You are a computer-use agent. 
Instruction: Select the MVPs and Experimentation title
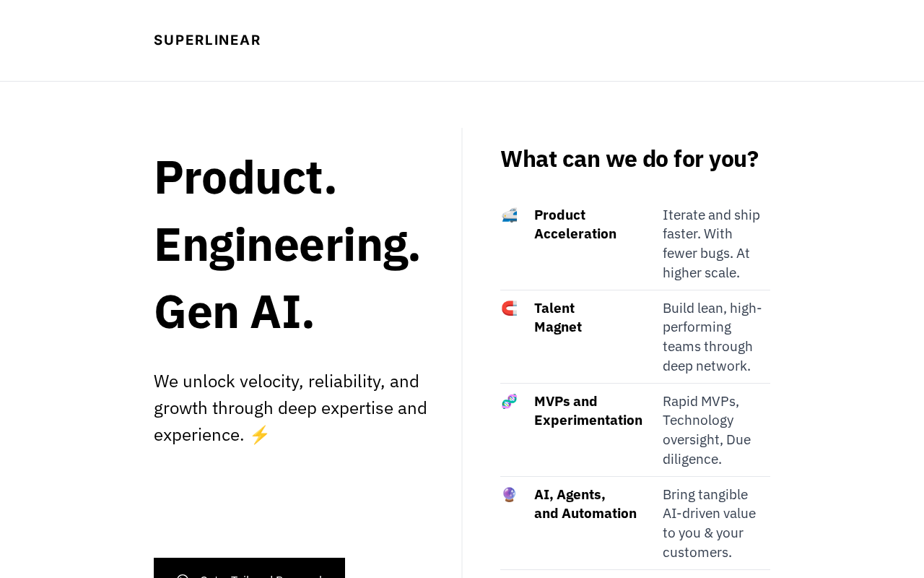tap(588, 411)
